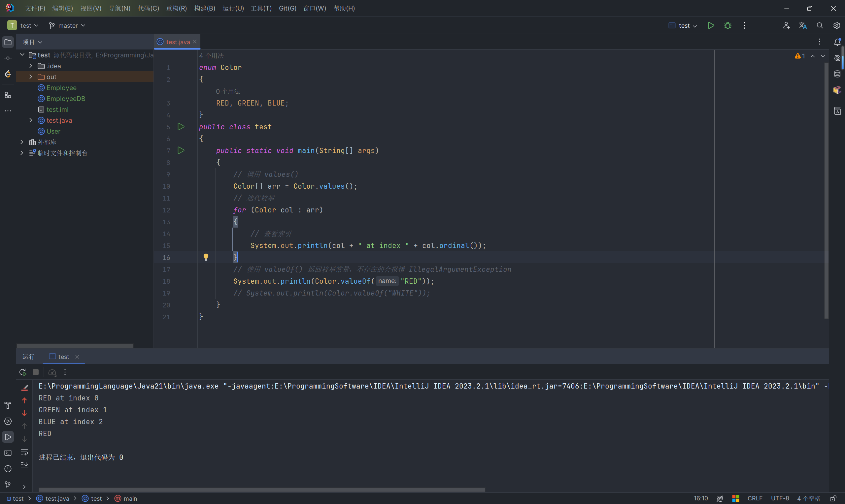Stop the running process square icon
This screenshot has width=845, height=504.
[36, 372]
